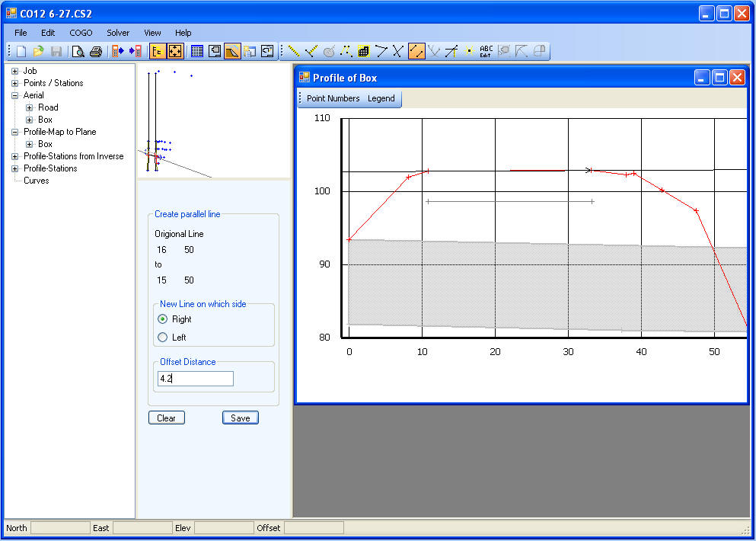Click Legend in Profile of Box window
The height and width of the screenshot is (541, 756).
(381, 98)
